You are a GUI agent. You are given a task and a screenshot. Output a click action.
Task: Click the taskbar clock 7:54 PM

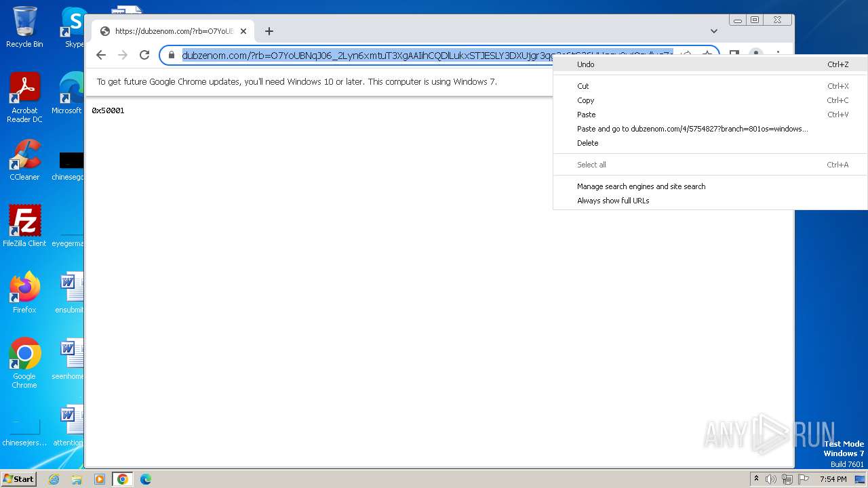pos(833,479)
